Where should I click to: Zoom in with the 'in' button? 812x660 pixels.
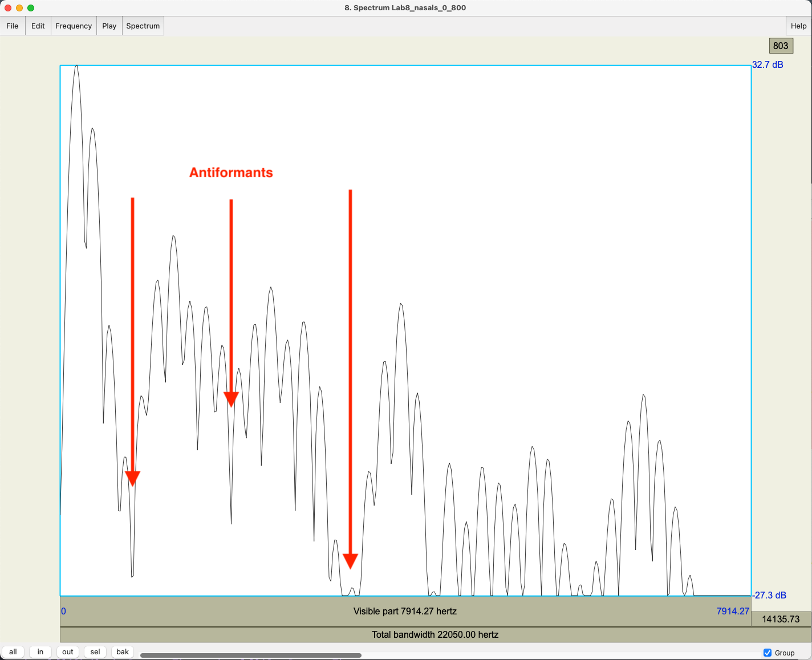pyautogui.click(x=40, y=652)
